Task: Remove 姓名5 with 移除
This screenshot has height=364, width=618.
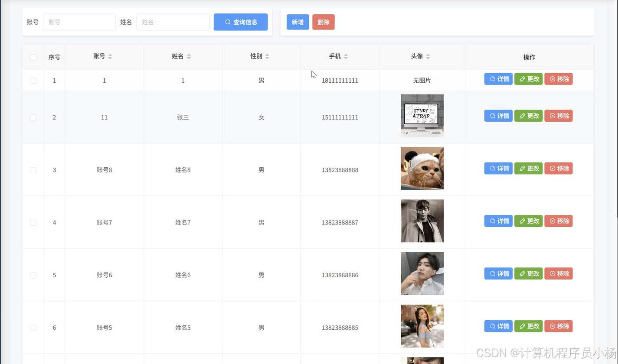Action: point(559,326)
